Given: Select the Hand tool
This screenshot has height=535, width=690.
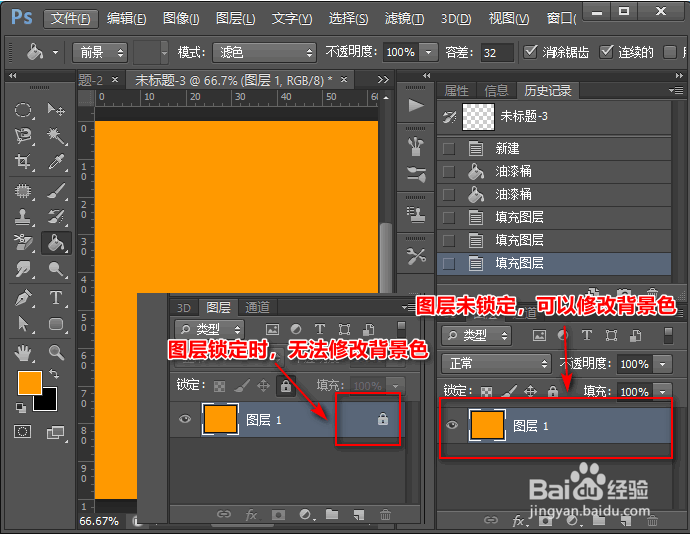Looking at the screenshot, I should point(23,353).
